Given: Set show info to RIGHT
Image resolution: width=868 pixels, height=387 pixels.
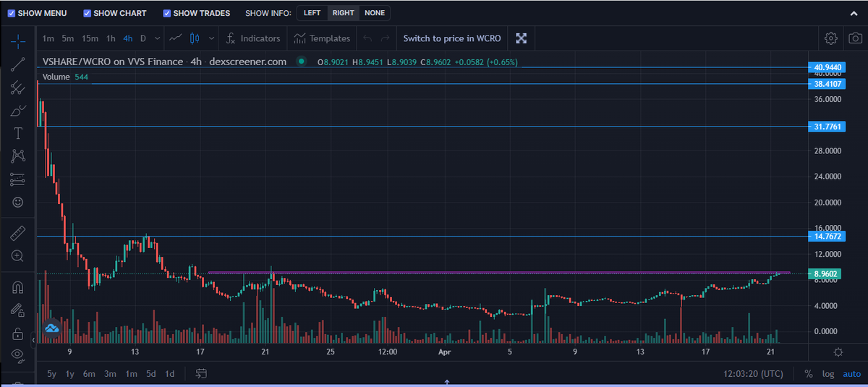Looking at the screenshot, I should pos(343,13).
